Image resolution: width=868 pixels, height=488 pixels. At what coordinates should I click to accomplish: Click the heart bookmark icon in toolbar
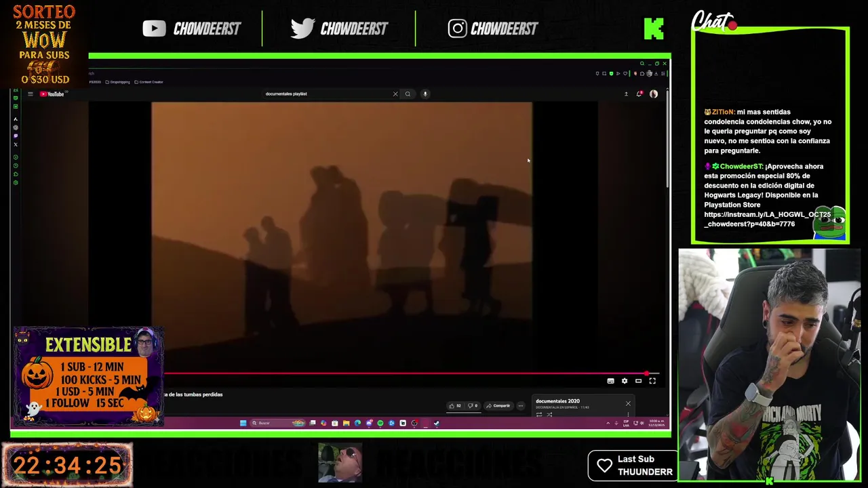(625, 74)
